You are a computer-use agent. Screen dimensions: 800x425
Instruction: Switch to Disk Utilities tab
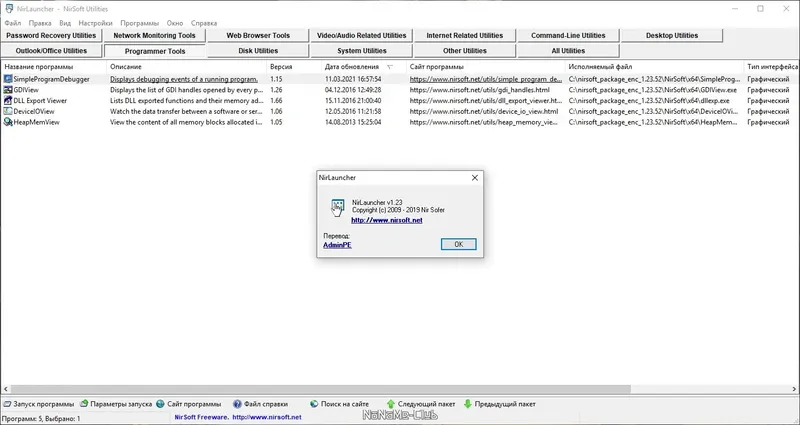coord(258,51)
